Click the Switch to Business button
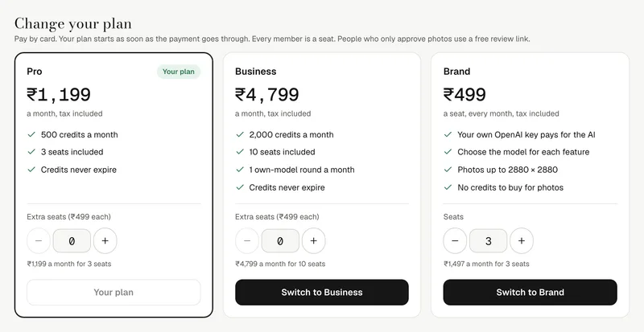 coord(322,292)
